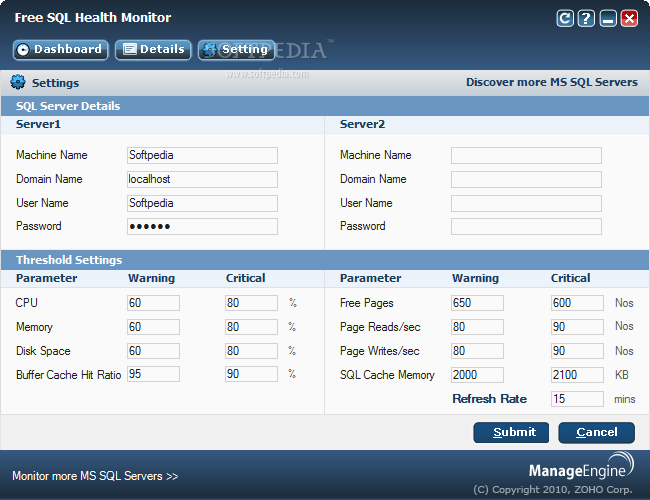Select the Setting tab
Viewport: 650px width, 500px height.
(236, 50)
